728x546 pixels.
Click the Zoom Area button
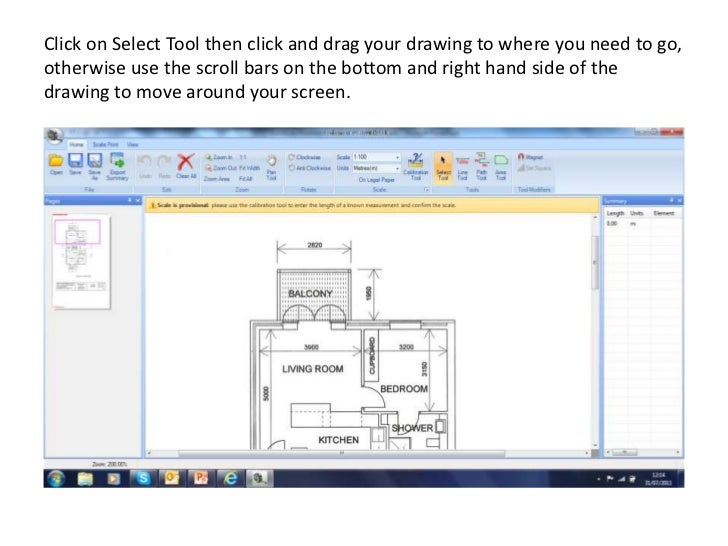tap(217, 178)
